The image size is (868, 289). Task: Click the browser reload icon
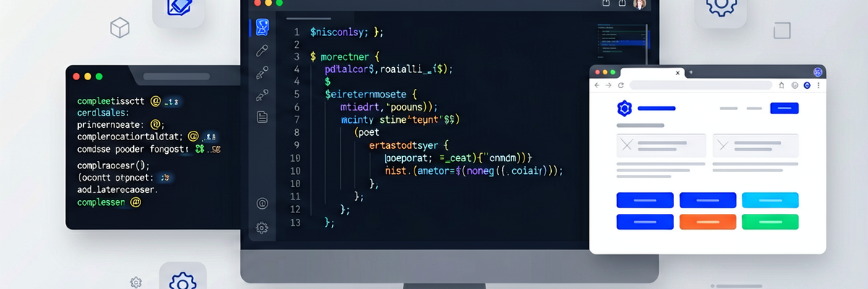click(x=622, y=85)
